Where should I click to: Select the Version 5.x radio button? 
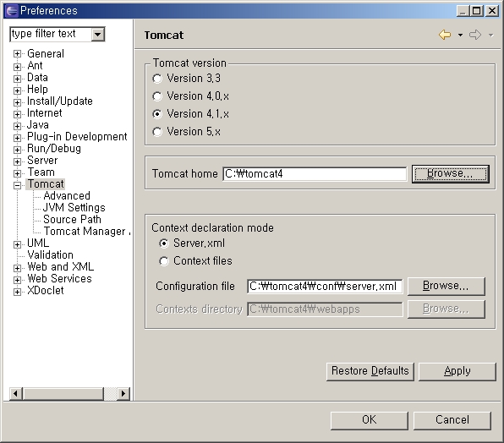pos(157,132)
